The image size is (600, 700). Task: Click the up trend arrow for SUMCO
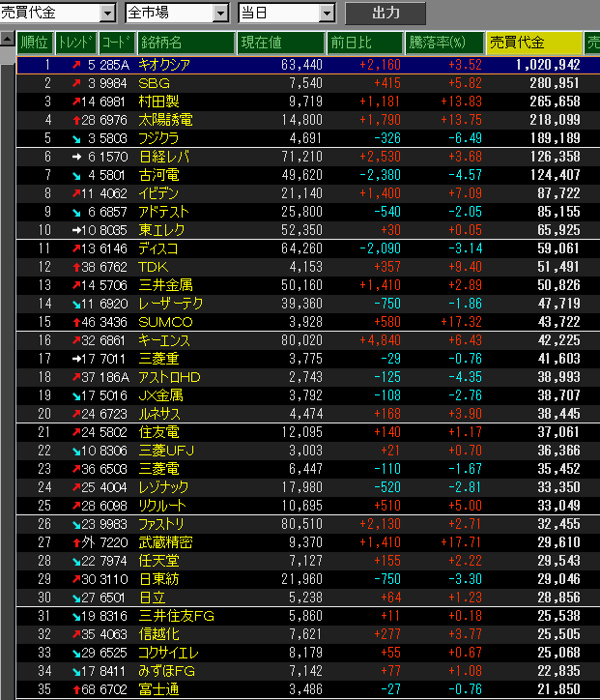click(x=76, y=322)
